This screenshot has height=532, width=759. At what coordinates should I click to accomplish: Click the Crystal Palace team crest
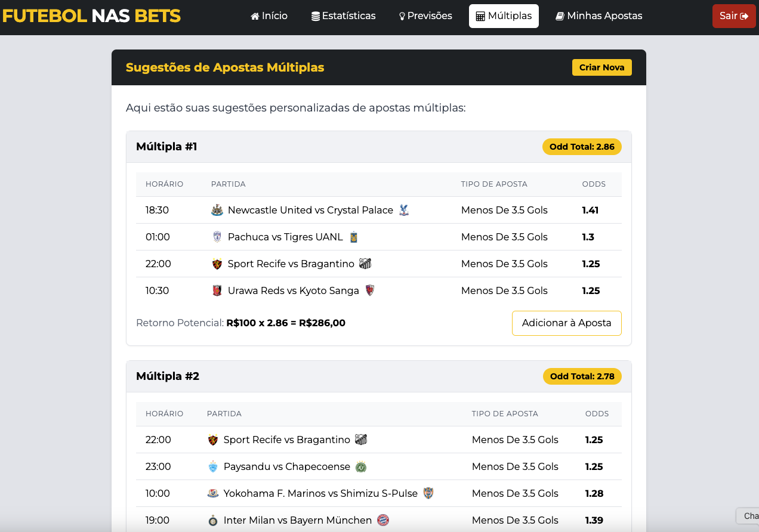tap(404, 210)
